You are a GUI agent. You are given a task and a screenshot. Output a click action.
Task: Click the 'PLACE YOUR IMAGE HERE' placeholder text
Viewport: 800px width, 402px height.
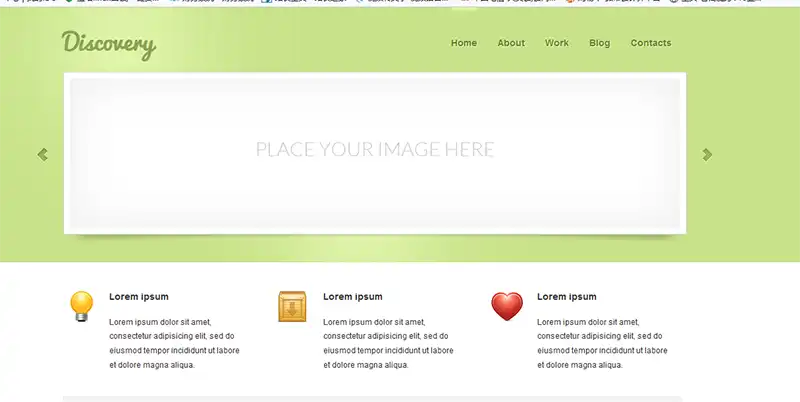[x=375, y=150]
